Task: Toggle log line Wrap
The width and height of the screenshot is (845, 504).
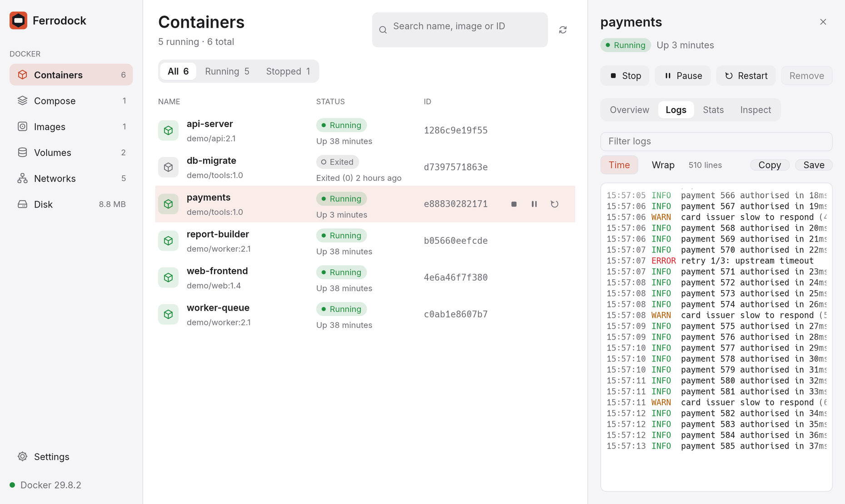Action: click(663, 165)
